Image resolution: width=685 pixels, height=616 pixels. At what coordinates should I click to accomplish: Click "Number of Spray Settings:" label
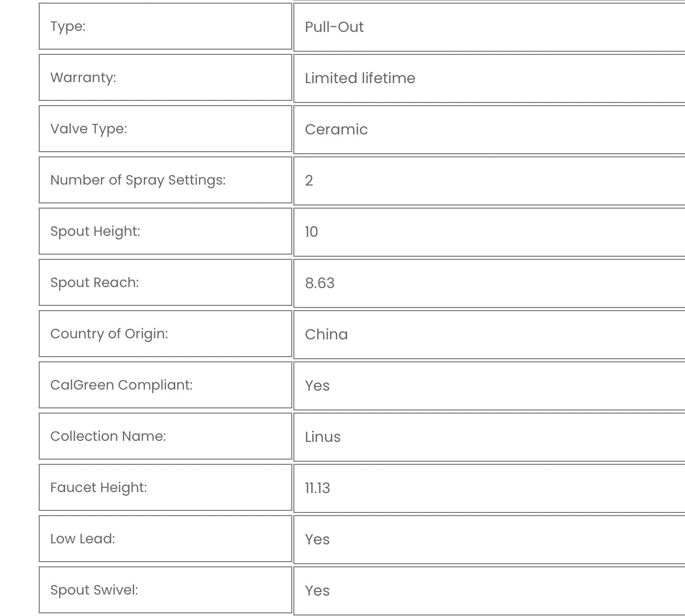point(138,180)
